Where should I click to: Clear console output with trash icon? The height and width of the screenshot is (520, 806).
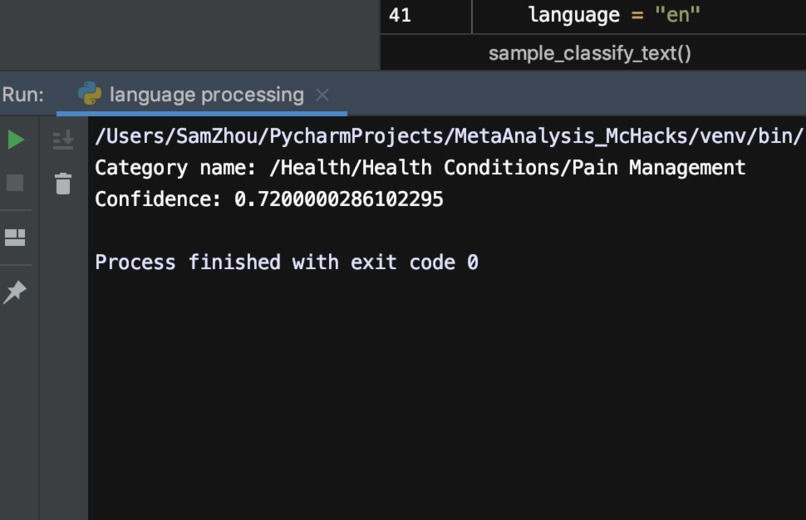[x=63, y=183]
